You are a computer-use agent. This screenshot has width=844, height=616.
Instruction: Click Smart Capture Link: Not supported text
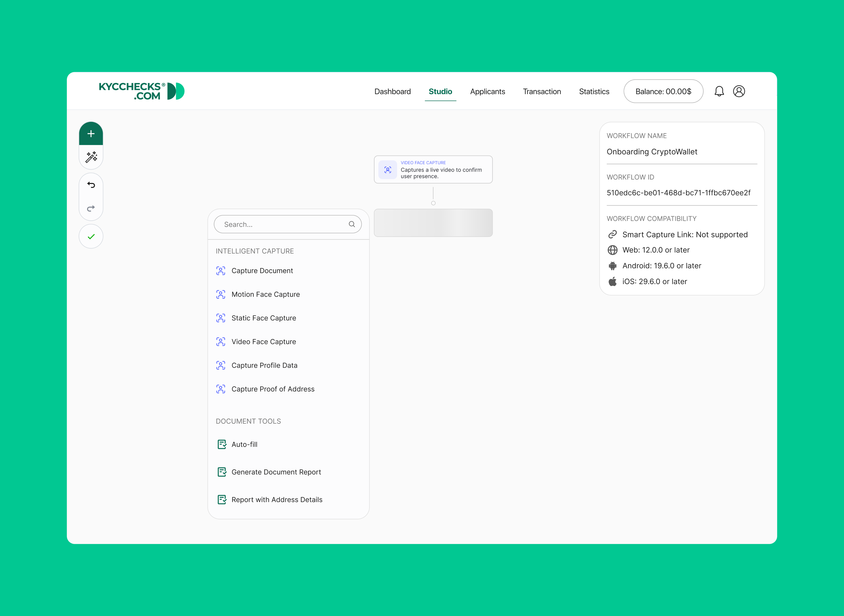click(685, 234)
